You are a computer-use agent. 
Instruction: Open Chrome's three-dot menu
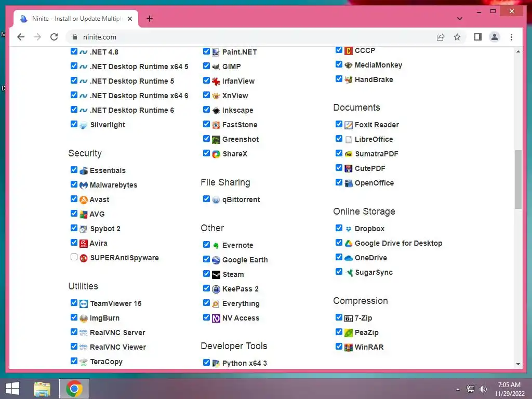pos(511,37)
